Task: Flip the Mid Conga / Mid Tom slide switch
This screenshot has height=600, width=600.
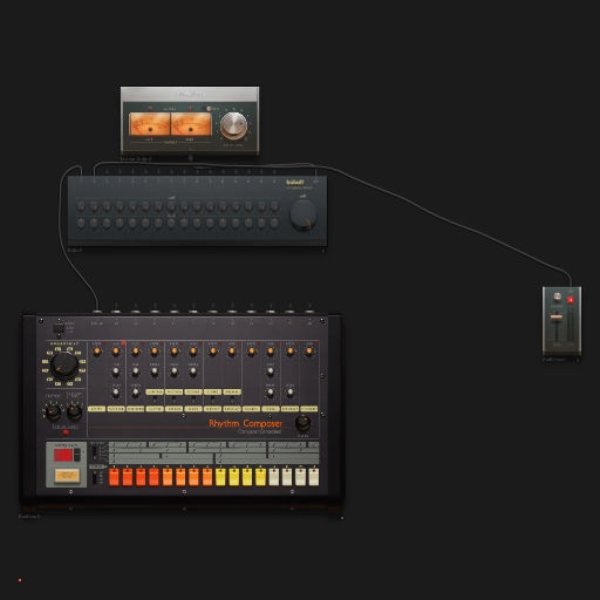Action: 174,399
